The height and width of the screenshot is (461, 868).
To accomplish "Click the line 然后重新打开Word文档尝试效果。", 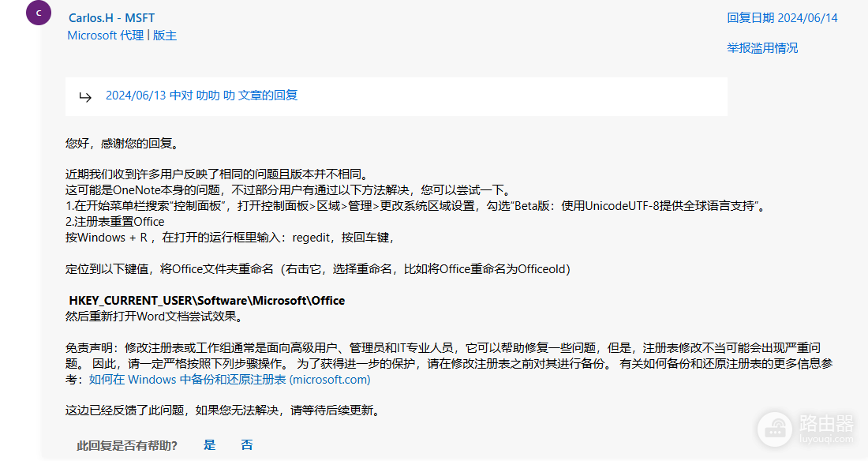I will (154, 317).
